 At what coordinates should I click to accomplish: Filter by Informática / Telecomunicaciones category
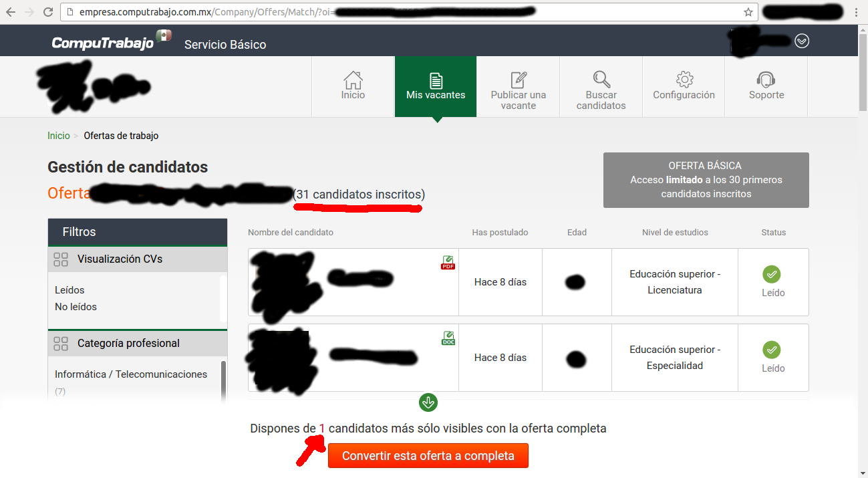[x=131, y=374]
